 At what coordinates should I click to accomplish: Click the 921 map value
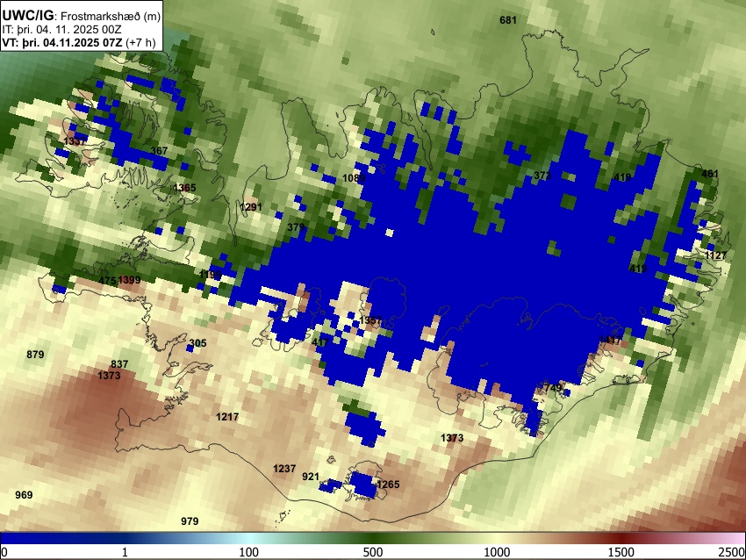pyautogui.click(x=311, y=477)
